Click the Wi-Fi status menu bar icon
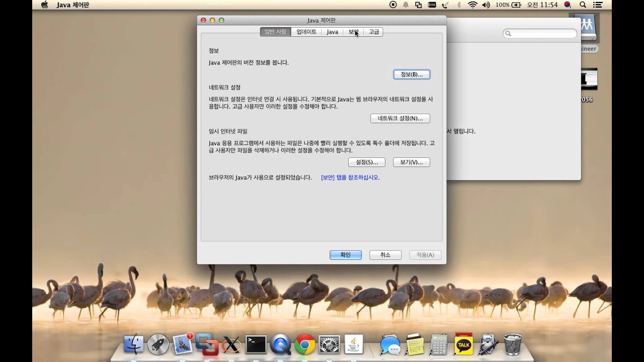 [x=472, y=5]
